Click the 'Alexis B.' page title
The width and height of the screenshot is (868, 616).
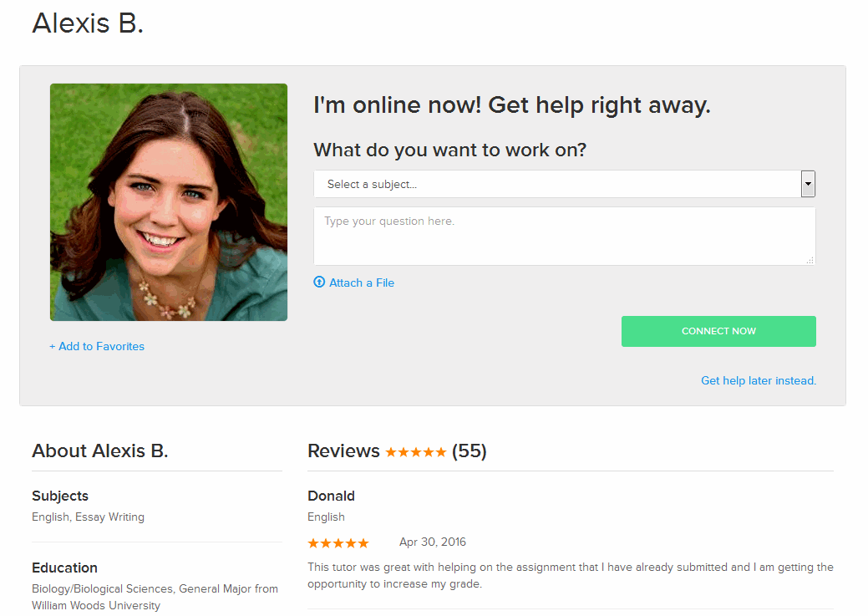(88, 23)
